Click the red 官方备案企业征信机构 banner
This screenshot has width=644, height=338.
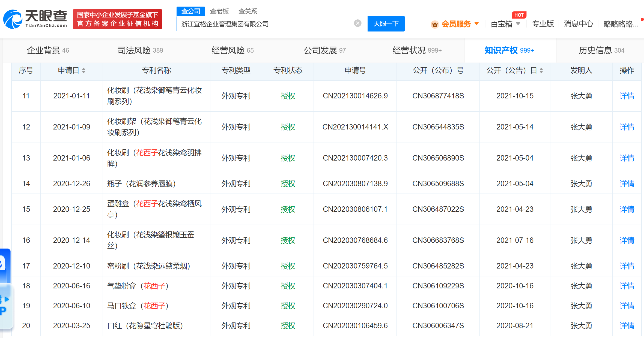tap(118, 19)
